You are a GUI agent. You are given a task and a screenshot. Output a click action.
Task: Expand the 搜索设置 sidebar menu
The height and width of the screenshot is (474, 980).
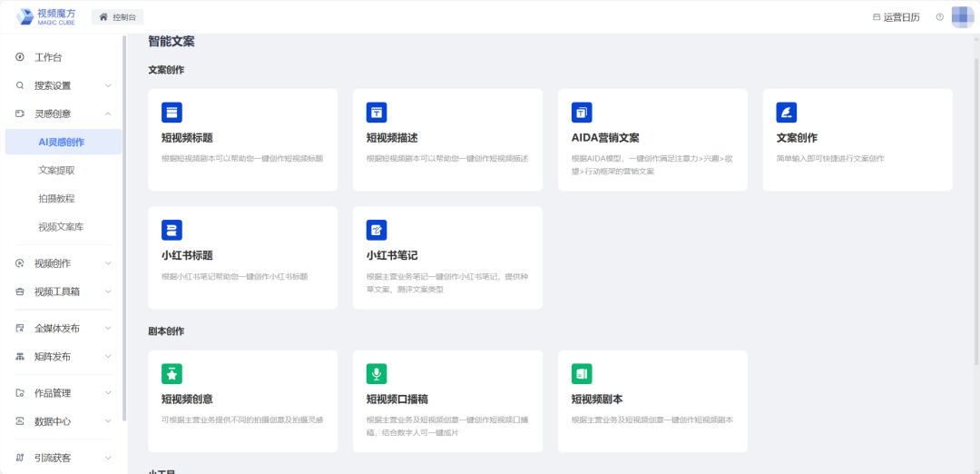[62, 85]
